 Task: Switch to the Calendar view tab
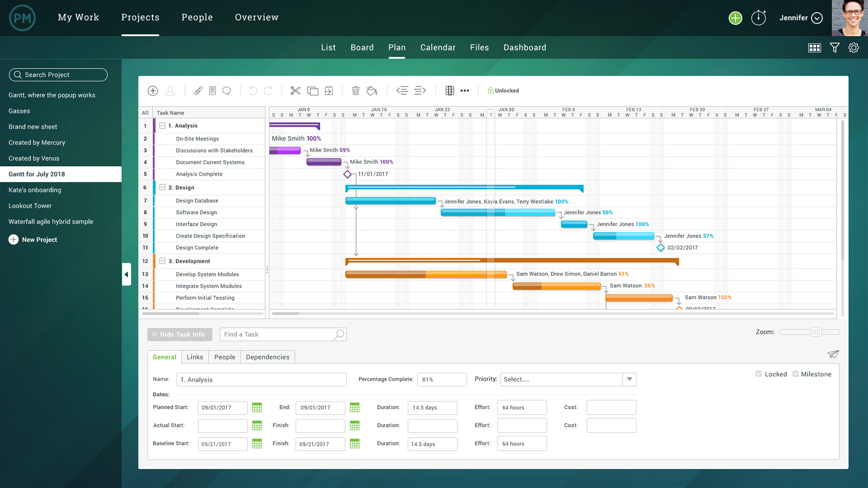[437, 47]
